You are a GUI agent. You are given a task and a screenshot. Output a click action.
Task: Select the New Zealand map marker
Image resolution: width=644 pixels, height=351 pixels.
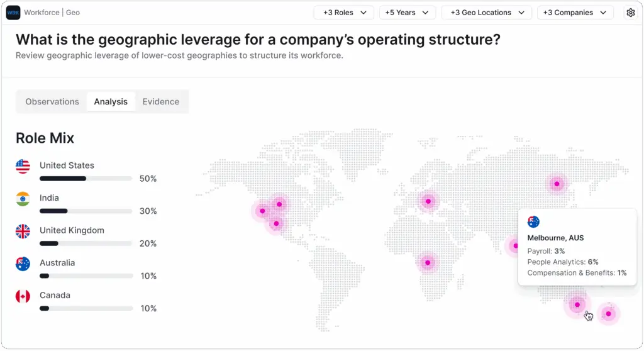[x=608, y=314]
